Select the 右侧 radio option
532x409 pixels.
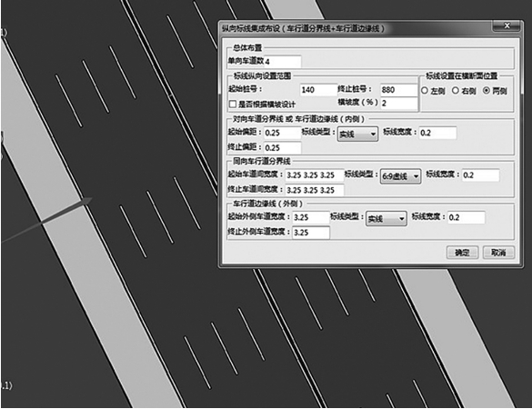pyautogui.click(x=464, y=91)
